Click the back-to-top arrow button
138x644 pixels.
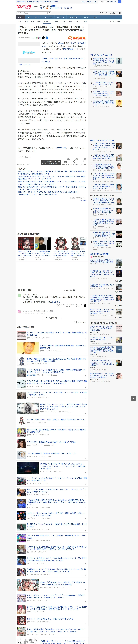click(x=133, y=398)
